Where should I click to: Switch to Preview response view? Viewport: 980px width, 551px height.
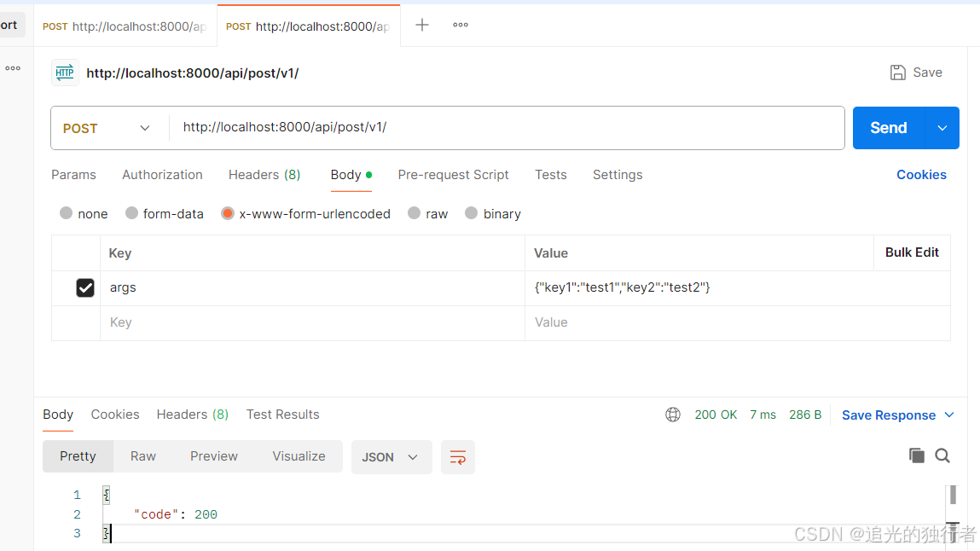pyautogui.click(x=214, y=456)
